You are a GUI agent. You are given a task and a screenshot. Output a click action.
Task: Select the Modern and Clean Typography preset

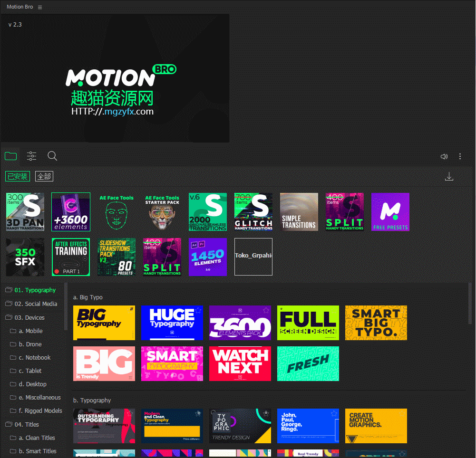click(x=172, y=426)
